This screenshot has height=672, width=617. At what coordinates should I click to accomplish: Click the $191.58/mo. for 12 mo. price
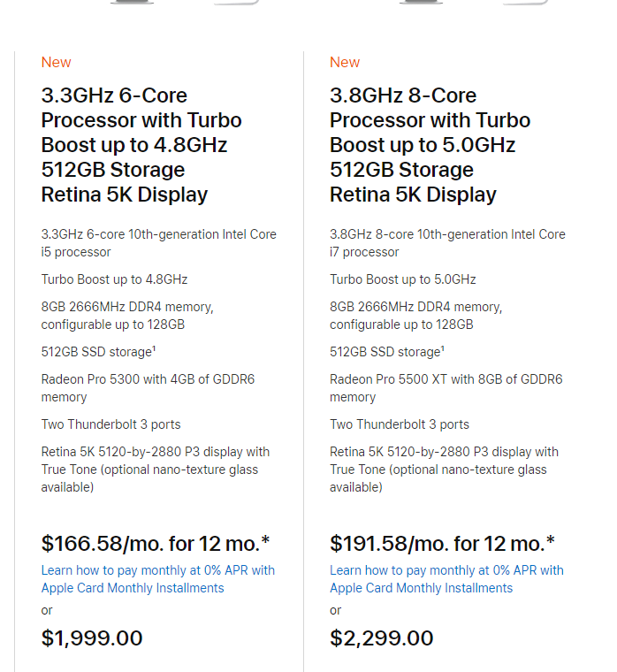coord(442,544)
